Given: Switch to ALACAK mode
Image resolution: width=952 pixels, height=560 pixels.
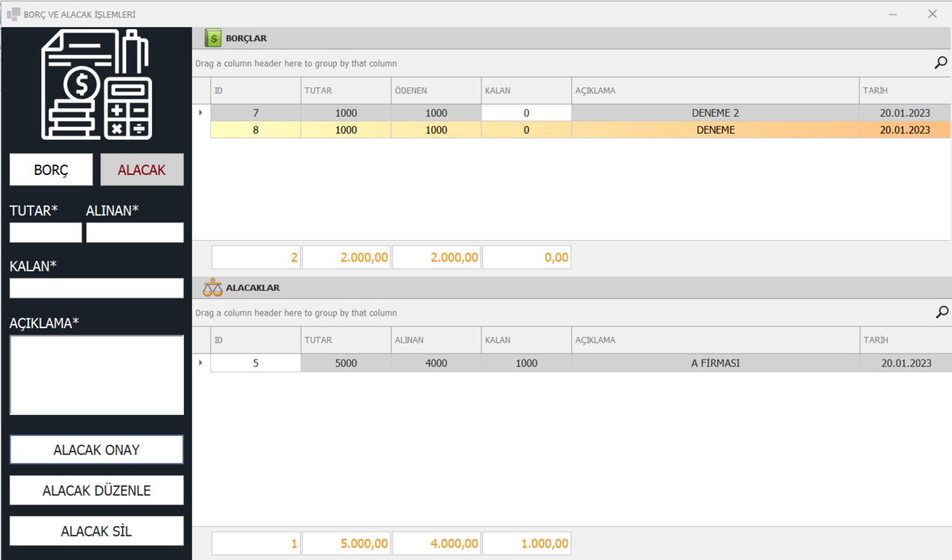Looking at the screenshot, I should 142,170.
